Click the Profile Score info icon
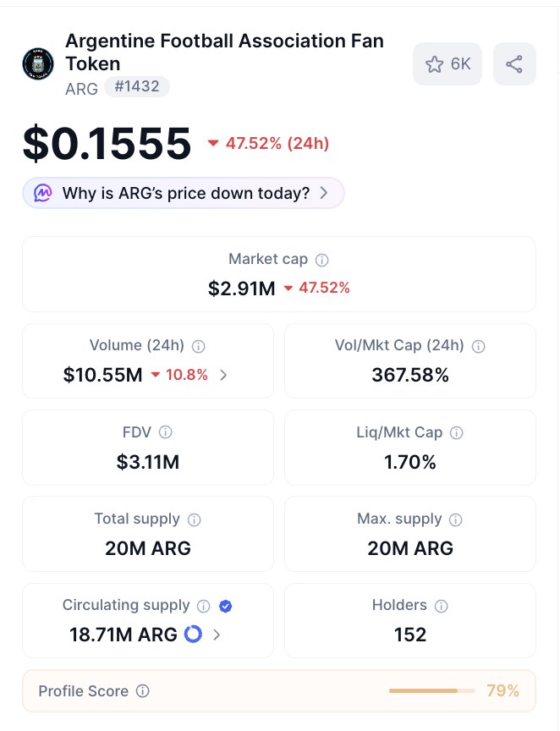 [x=143, y=691]
